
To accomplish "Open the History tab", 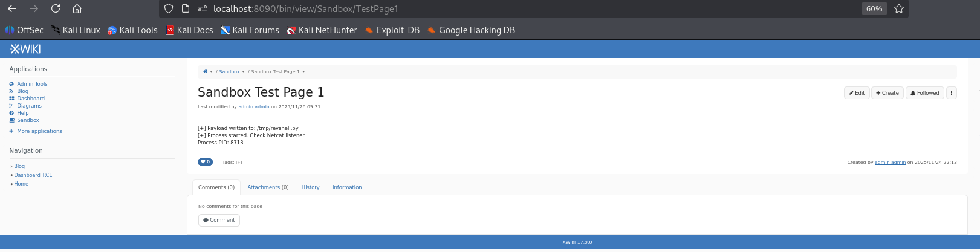I will click(x=310, y=187).
